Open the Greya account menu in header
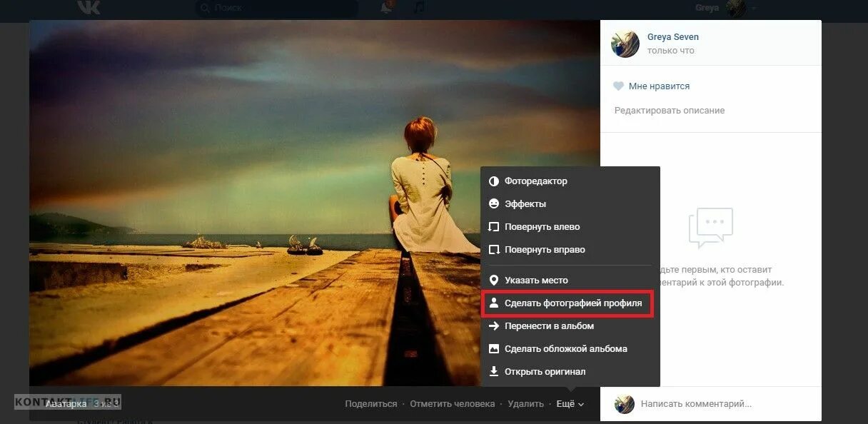The height and width of the screenshot is (424, 868). 725,8
